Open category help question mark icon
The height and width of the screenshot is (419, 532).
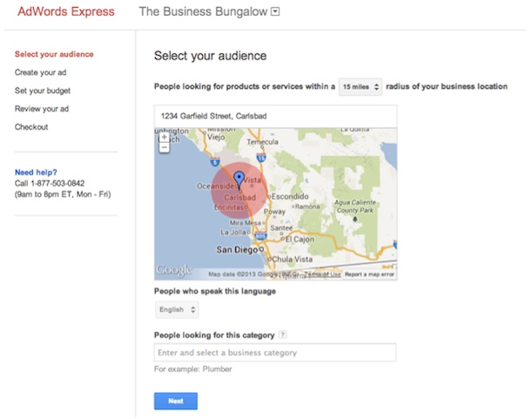pos(282,335)
